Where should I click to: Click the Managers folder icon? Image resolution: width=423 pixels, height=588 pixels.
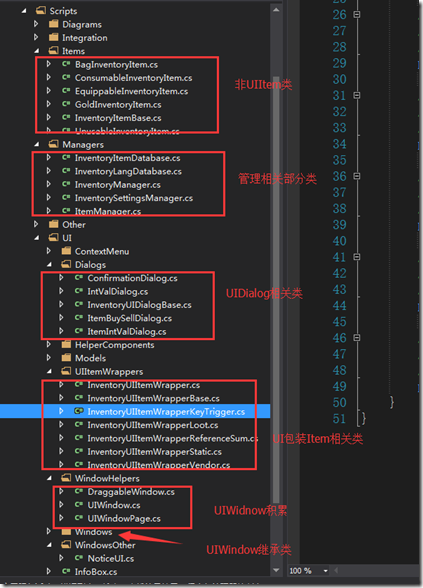tap(54, 144)
